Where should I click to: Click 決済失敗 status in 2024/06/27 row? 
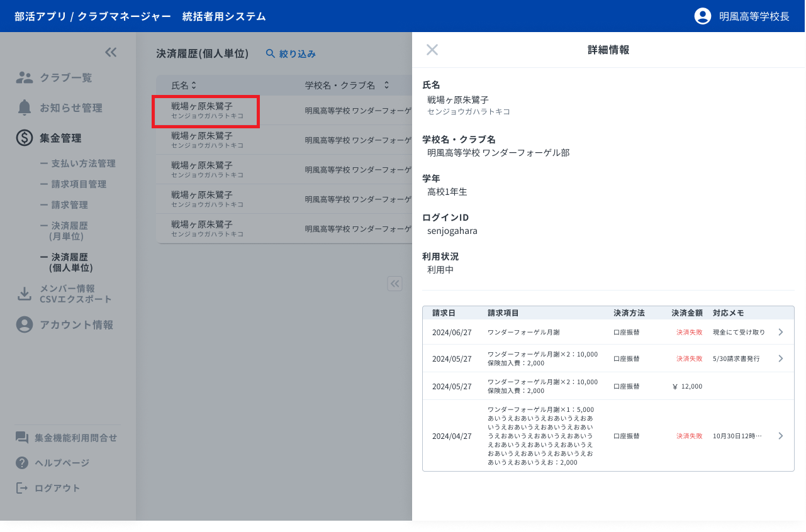(690, 332)
